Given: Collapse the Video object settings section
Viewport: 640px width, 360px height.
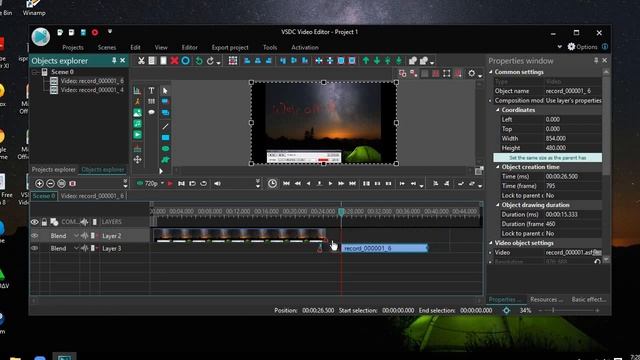Looking at the screenshot, I should pos(491,243).
